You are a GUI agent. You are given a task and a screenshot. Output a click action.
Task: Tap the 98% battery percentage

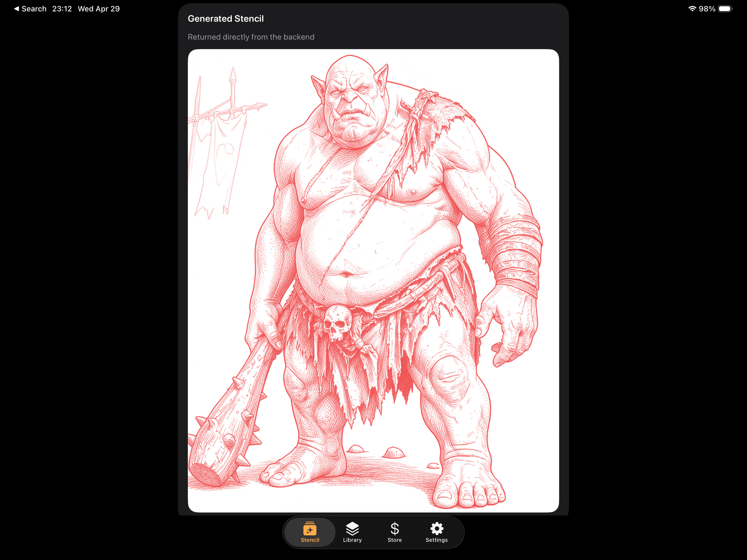707,9
